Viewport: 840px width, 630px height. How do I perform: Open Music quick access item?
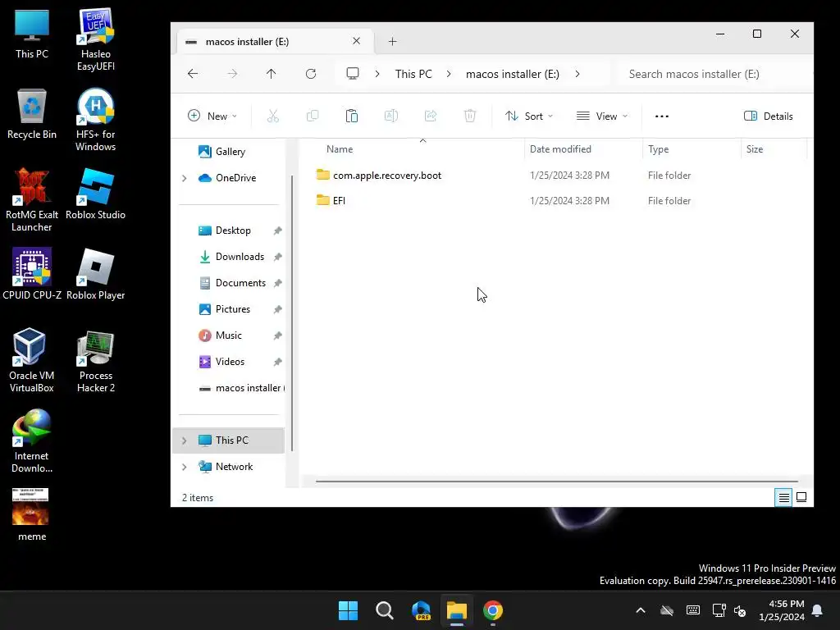point(228,336)
